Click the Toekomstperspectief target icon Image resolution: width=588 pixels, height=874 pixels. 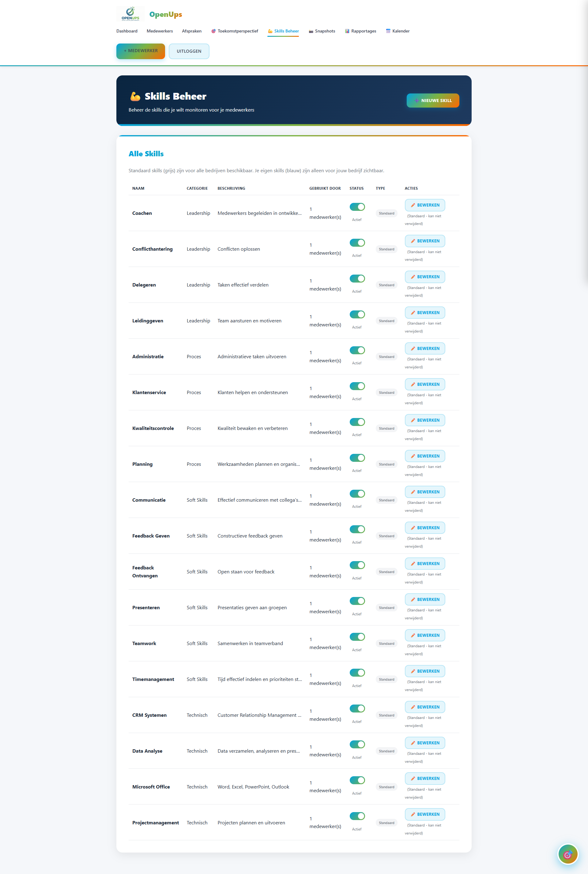(x=213, y=31)
